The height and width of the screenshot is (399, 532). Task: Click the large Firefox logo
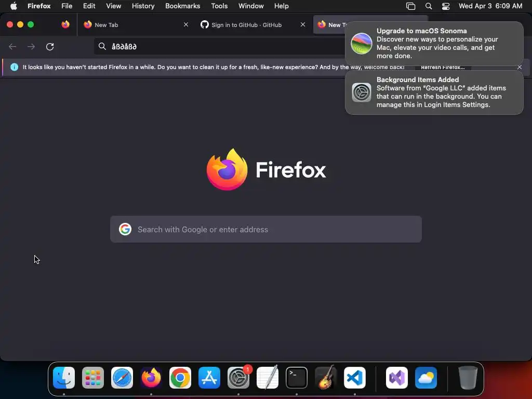point(227,169)
